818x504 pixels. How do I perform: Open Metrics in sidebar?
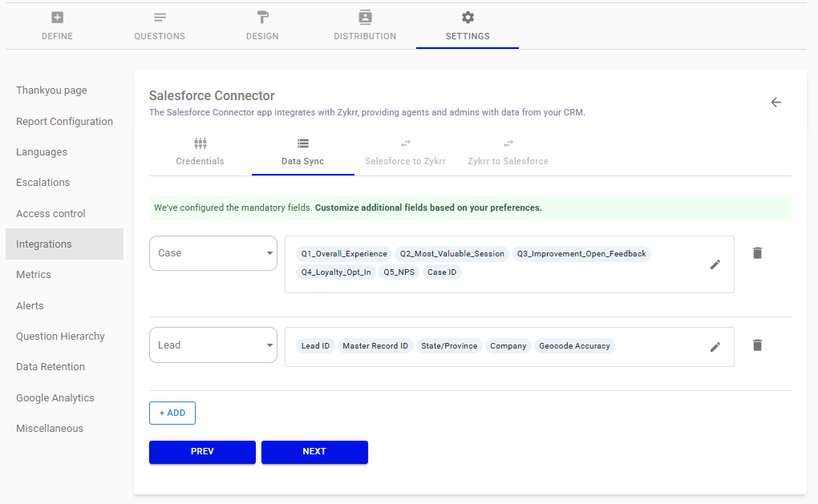coord(65,275)
